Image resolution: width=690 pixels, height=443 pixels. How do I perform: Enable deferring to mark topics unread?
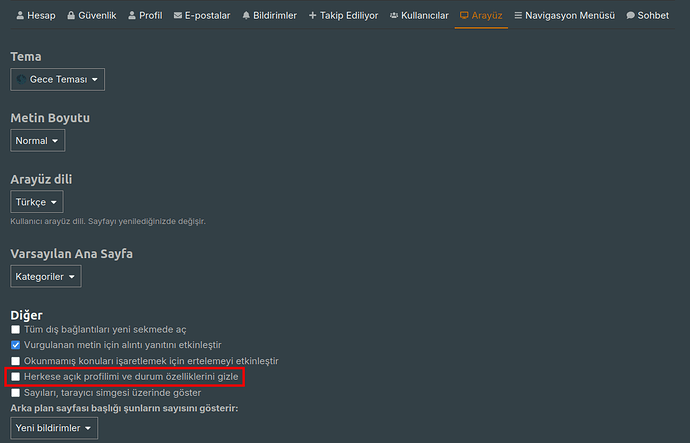[16, 361]
